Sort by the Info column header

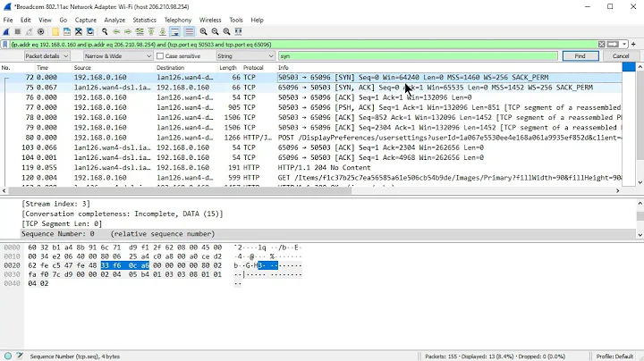[450, 68]
